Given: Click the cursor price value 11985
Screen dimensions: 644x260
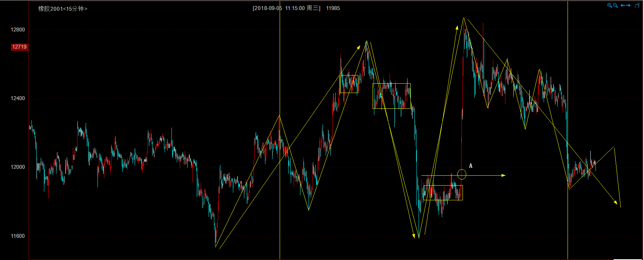Looking at the screenshot, I should click(x=333, y=8).
